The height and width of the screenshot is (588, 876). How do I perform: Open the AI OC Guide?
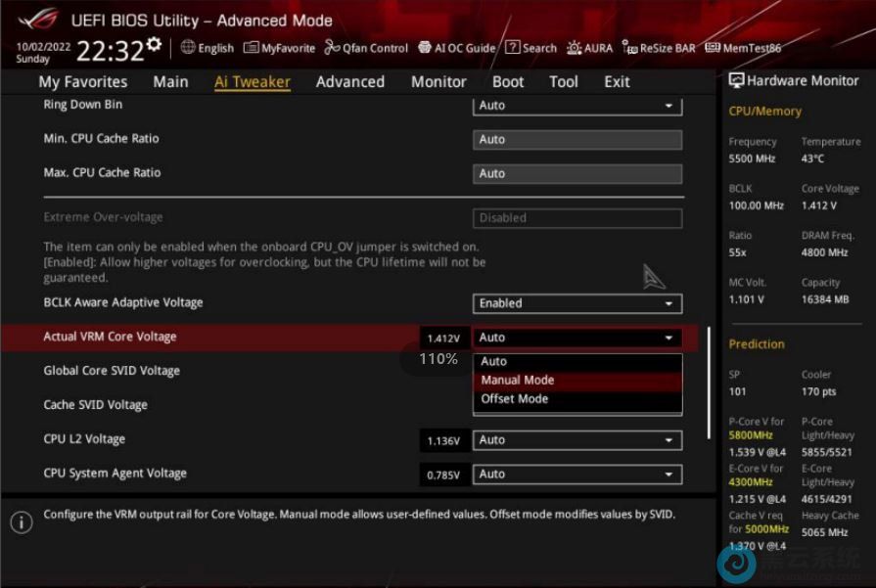[457, 48]
